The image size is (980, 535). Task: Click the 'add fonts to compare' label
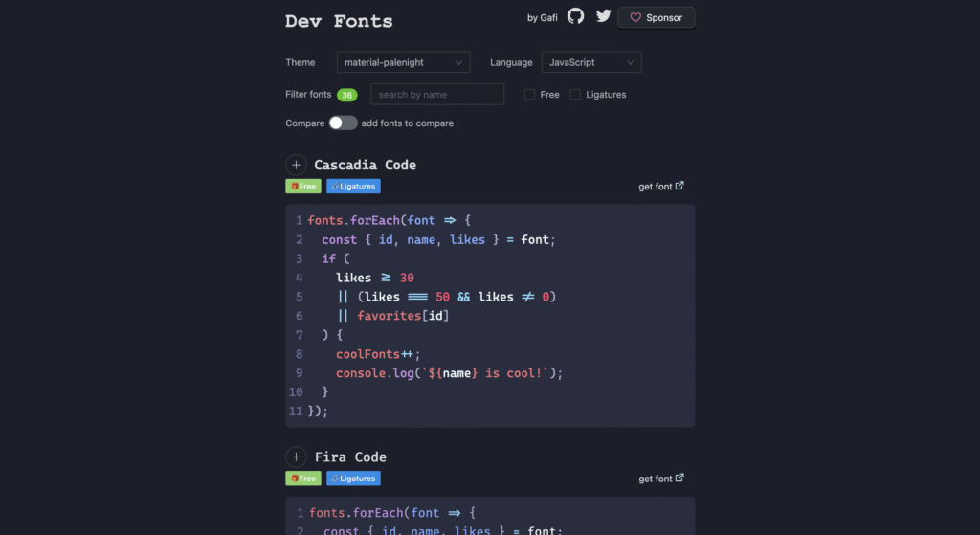[x=408, y=123]
